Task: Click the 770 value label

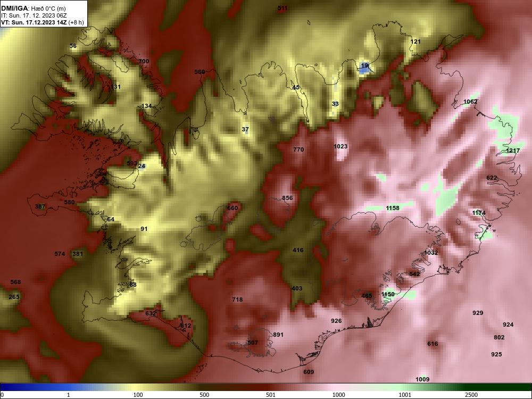Action: [298, 149]
